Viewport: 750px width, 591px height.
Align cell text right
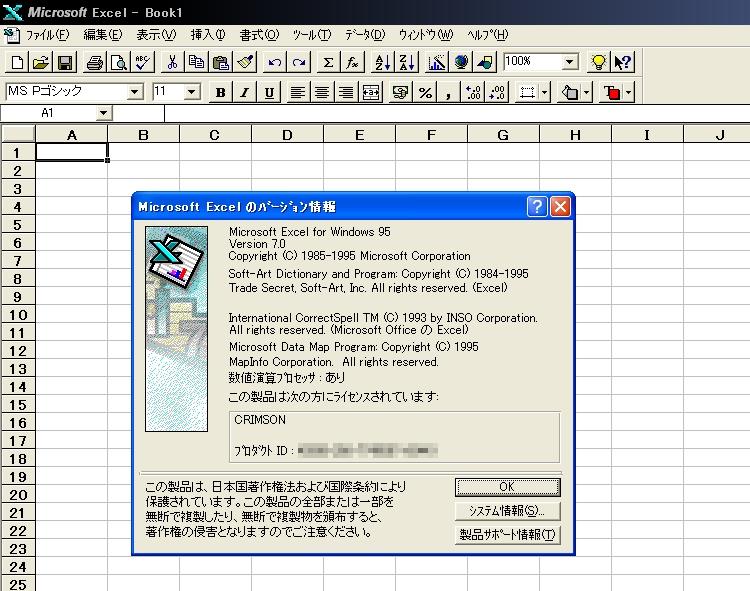point(346,92)
